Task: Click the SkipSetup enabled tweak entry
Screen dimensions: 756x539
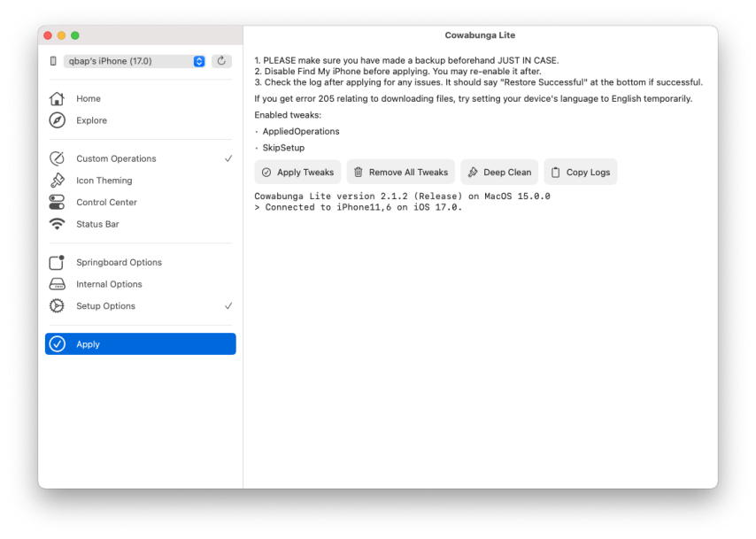Action: click(x=283, y=148)
